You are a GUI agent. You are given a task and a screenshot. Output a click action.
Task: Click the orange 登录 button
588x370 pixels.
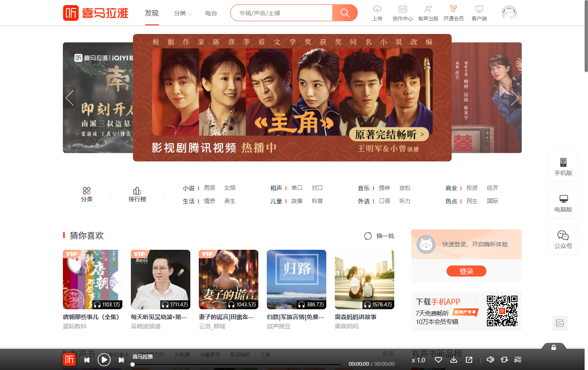[x=466, y=271]
